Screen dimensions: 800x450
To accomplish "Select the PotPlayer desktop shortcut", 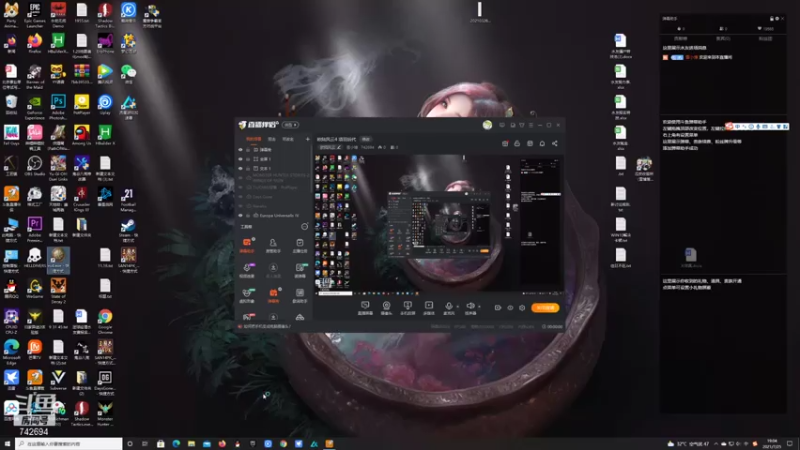I will click(x=82, y=105).
